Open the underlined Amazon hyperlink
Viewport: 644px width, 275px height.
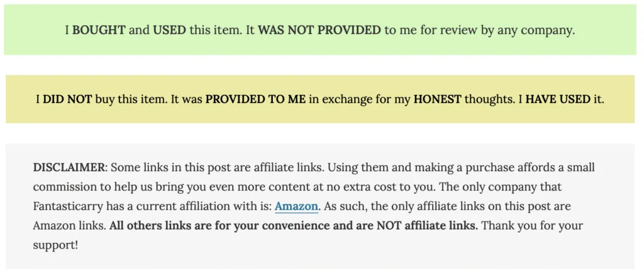click(296, 206)
